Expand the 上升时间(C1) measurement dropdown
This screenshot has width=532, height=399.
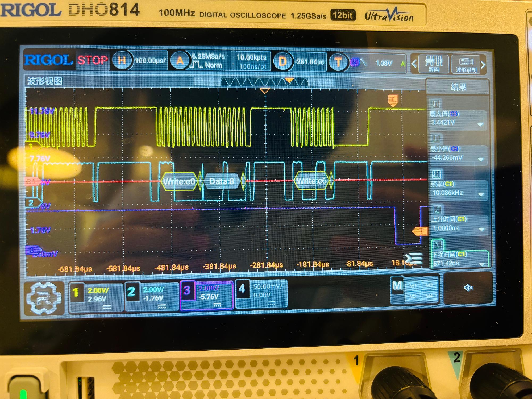(x=481, y=229)
